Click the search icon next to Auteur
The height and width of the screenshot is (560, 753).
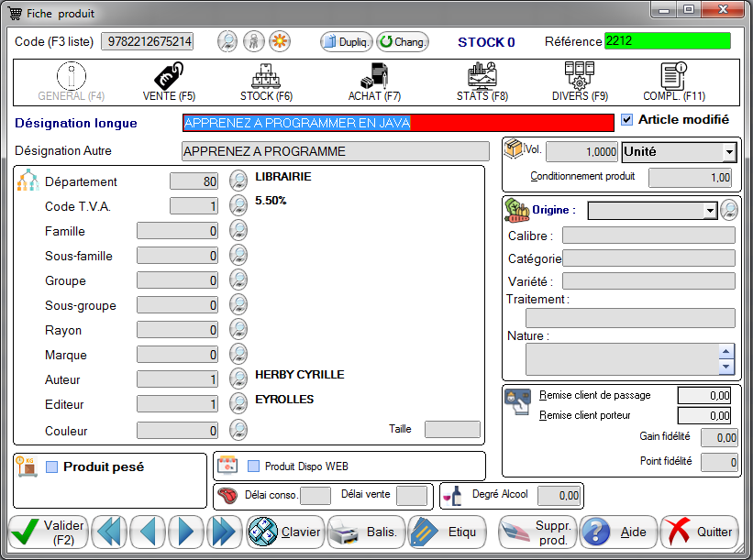(238, 379)
